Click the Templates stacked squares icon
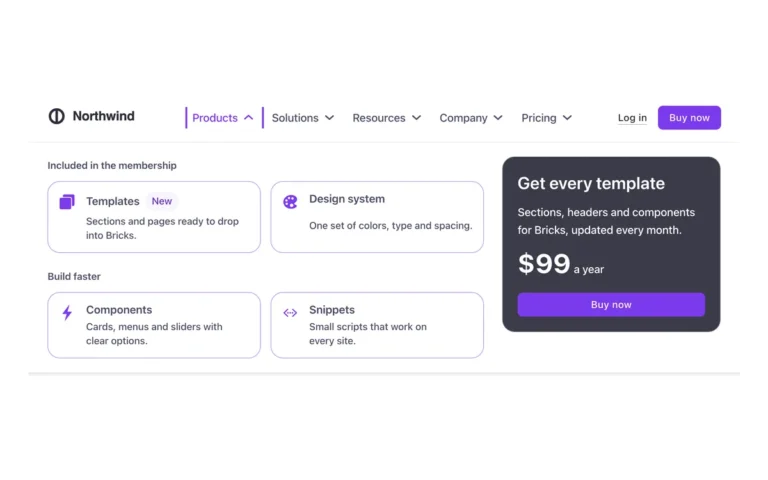 pos(67,201)
